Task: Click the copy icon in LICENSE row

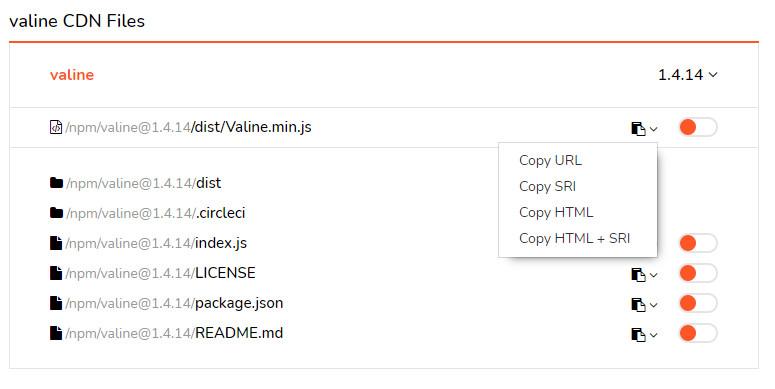Action: pos(638,275)
